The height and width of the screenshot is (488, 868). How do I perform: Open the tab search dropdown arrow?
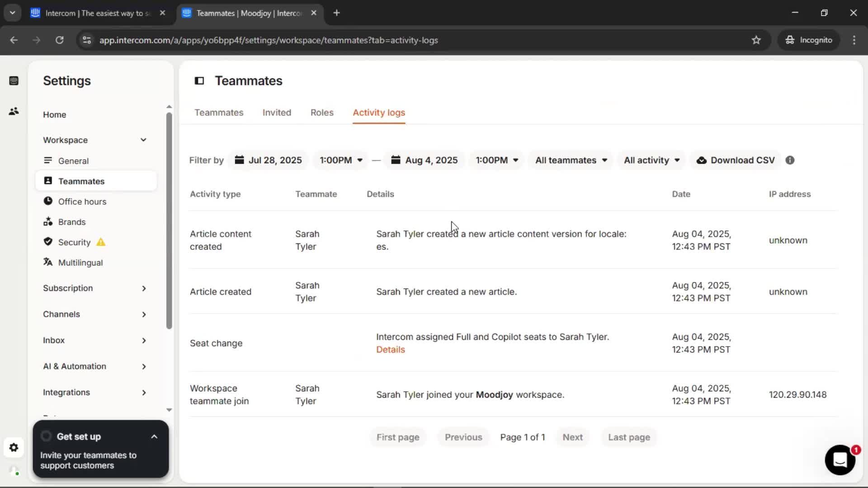[x=13, y=13]
